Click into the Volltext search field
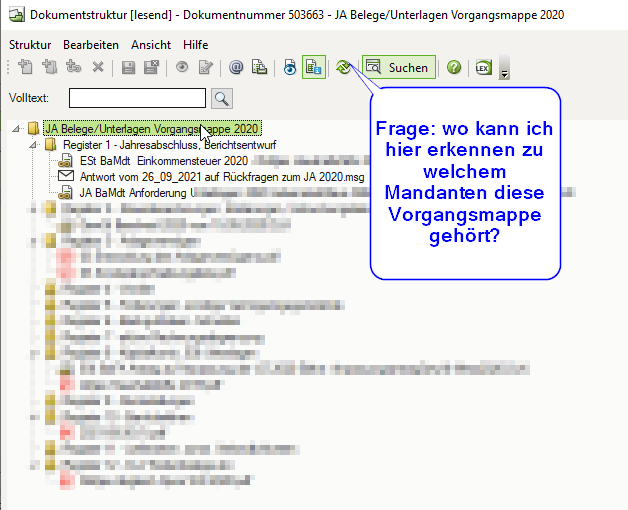Screen dimensions: 628x510 [x=137, y=98]
